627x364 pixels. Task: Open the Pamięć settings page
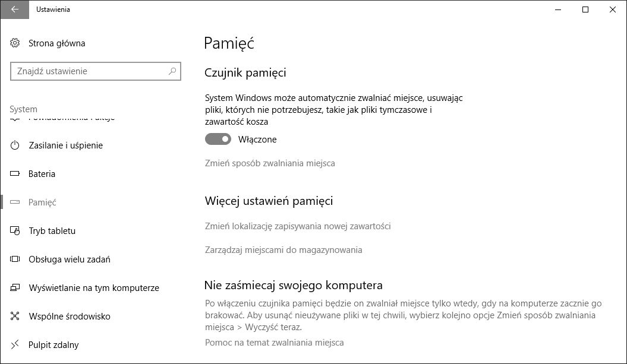tap(42, 202)
